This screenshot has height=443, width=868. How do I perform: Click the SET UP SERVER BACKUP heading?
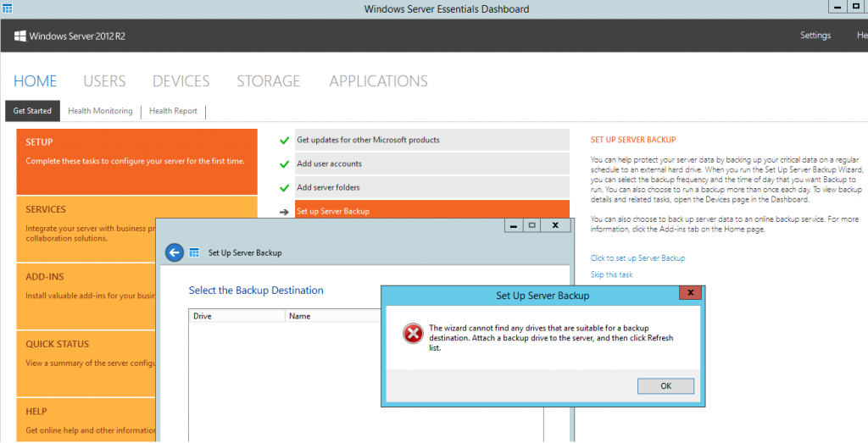632,140
